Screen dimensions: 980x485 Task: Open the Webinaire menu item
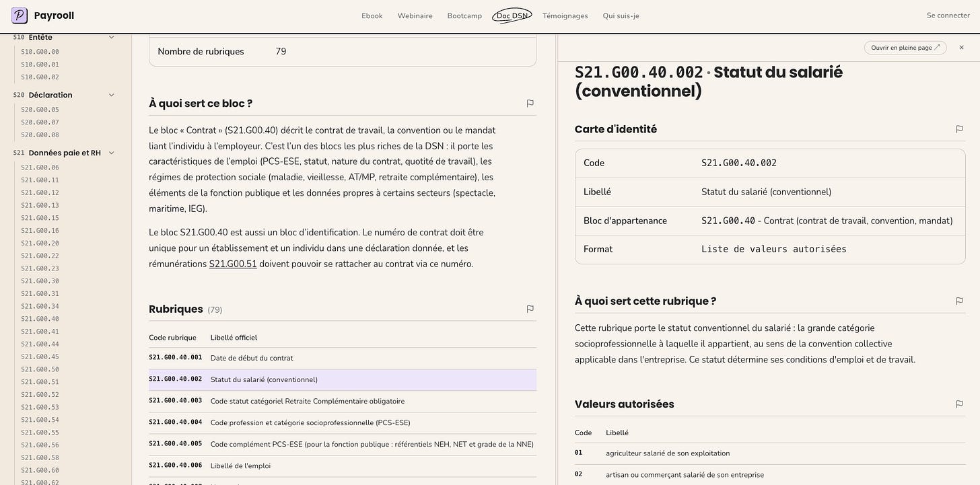point(415,15)
